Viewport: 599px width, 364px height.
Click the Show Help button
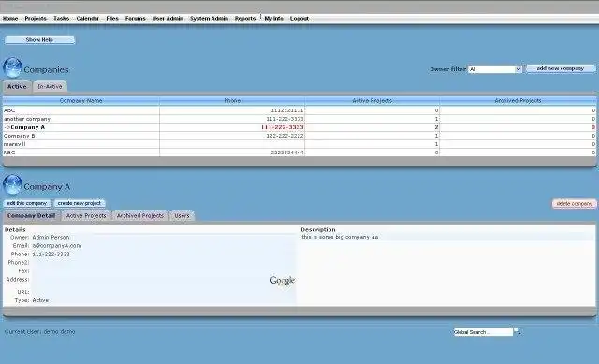click(39, 39)
